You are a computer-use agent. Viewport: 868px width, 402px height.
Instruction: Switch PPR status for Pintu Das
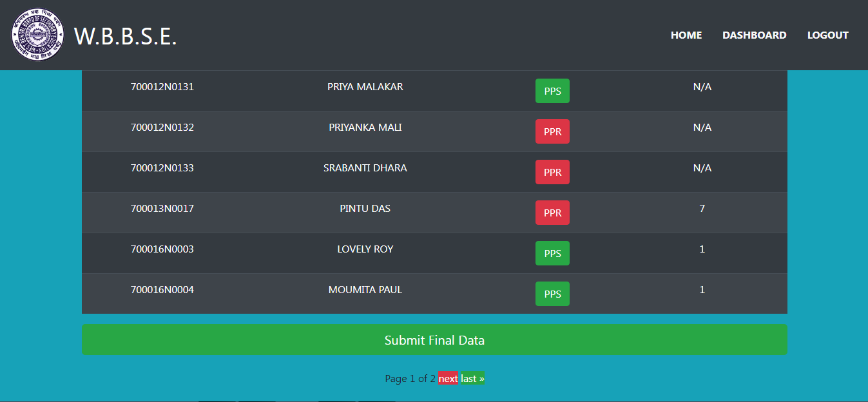tap(552, 213)
